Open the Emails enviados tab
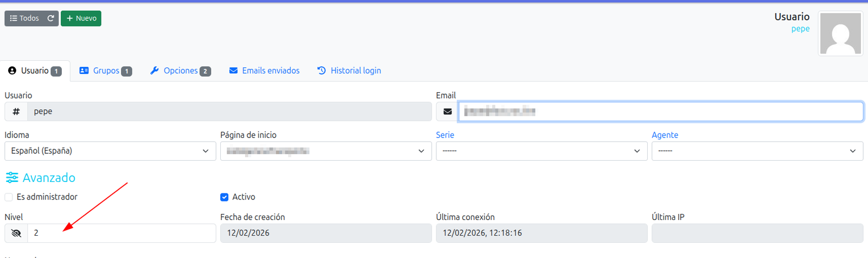 (264, 71)
